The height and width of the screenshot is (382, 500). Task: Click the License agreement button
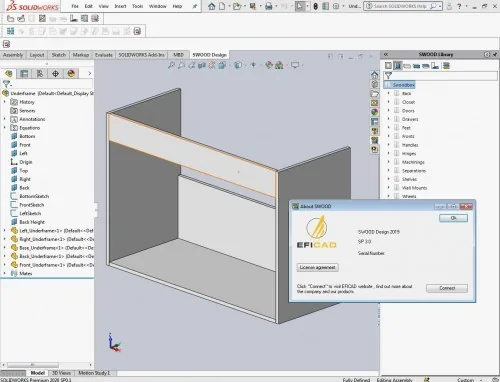coord(317,267)
